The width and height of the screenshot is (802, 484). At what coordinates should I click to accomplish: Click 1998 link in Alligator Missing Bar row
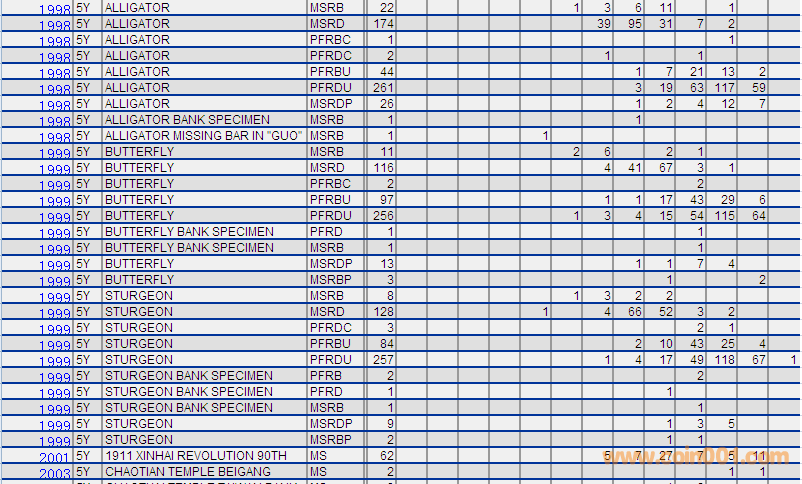[x=54, y=138]
